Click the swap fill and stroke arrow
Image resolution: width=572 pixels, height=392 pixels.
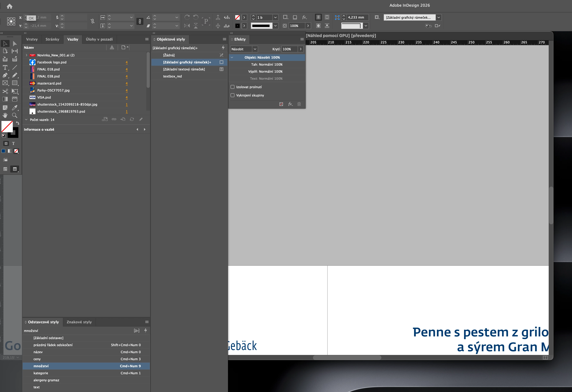pyautogui.click(x=18, y=123)
